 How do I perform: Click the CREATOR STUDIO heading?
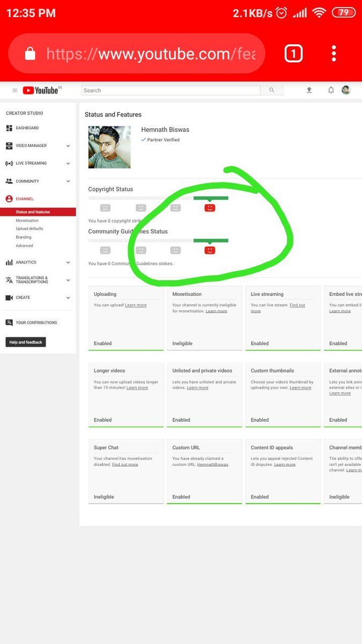25,113
